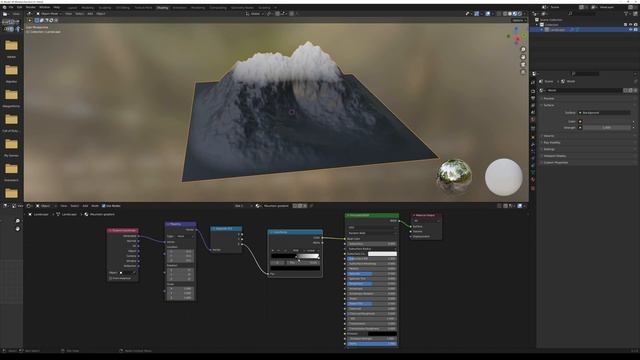Click the first folder thumbnail in file browser
Image resolution: width=640 pixels, height=360 pixels.
11,46
